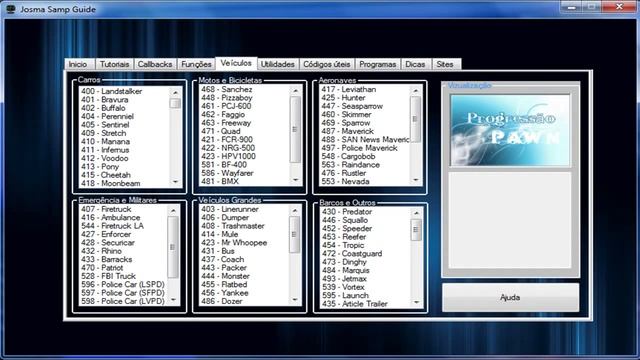Select 497 - Police Maverick entry
Screen dimensions: 640x360
(x=359, y=148)
